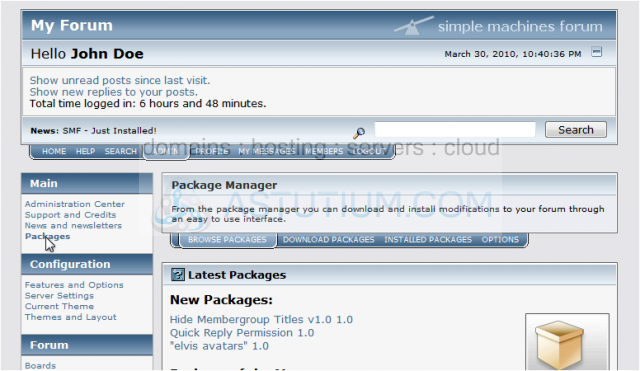Open Hide Membergroup Titles v1.0 package
The height and width of the screenshot is (371, 640).
tap(261, 320)
